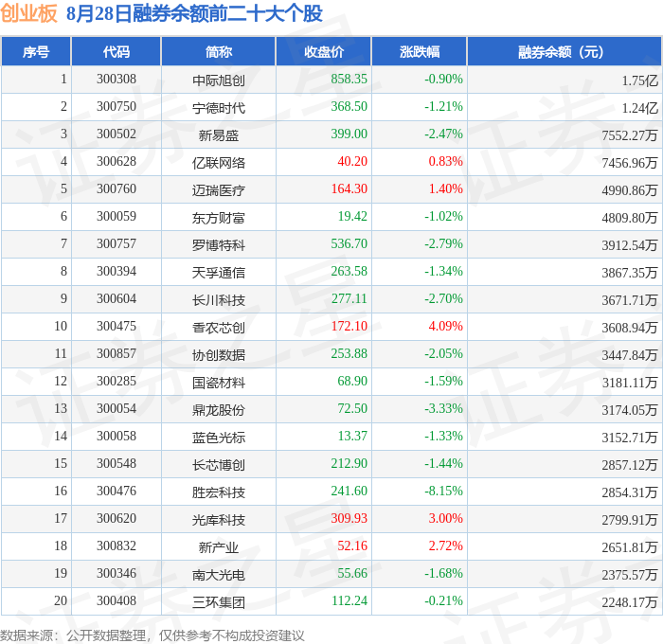The height and width of the screenshot is (644, 663).
Task: Click the 代码 column header
Action: (116, 52)
